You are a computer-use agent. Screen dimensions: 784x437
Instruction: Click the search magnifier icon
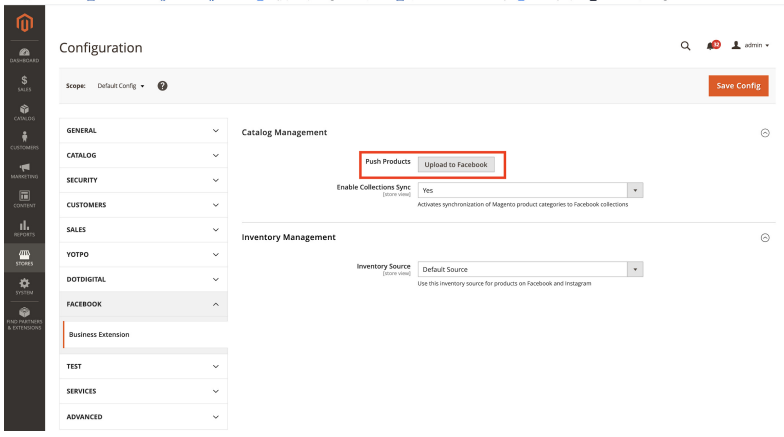[x=685, y=46]
